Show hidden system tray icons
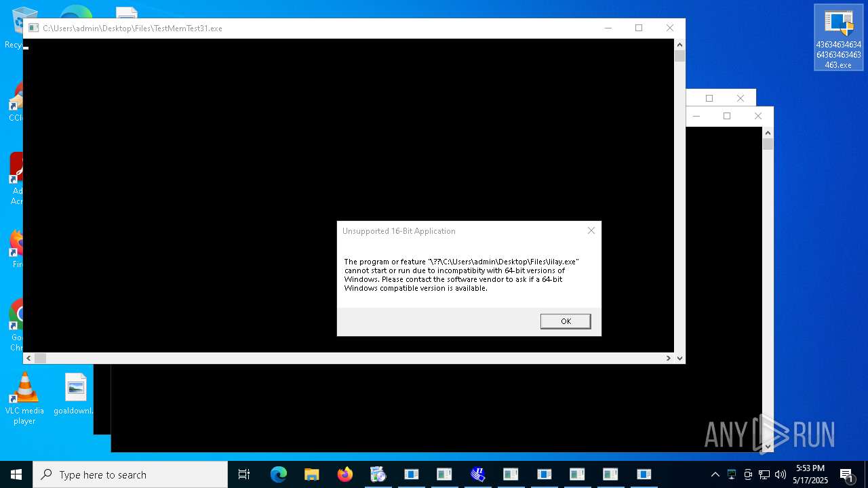This screenshot has height=488, width=868. tap(715, 474)
